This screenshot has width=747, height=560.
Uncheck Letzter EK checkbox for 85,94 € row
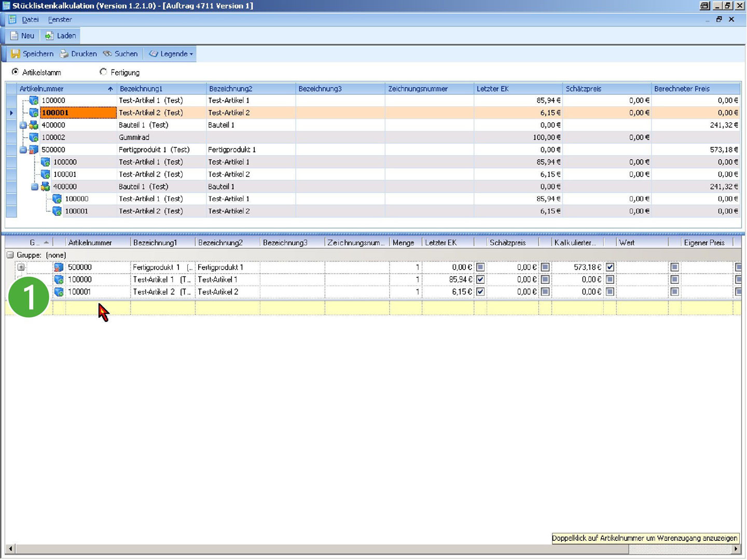tap(480, 279)
